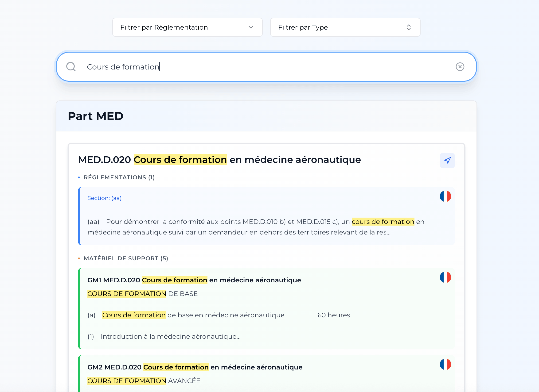The height and width of the screenshot is (392, 539).
Task: Click the chevron on the Réglementation filter
Action: [x=251, y=27]
